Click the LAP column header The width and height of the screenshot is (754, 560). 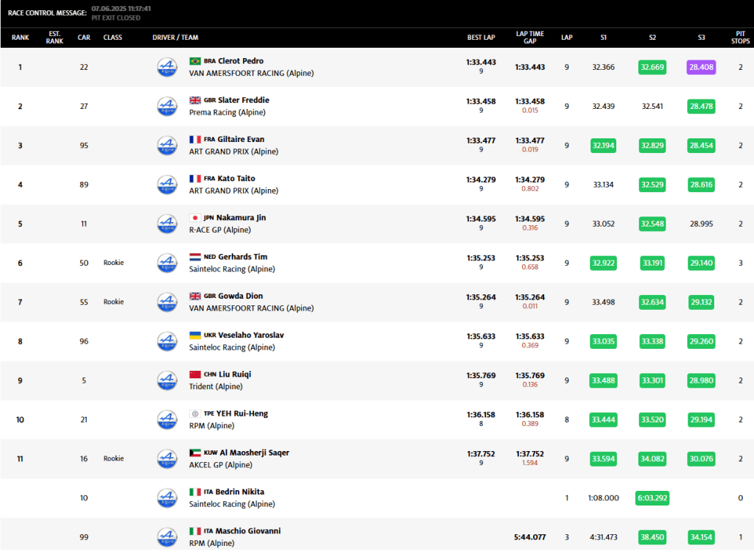tap(567, 38)
